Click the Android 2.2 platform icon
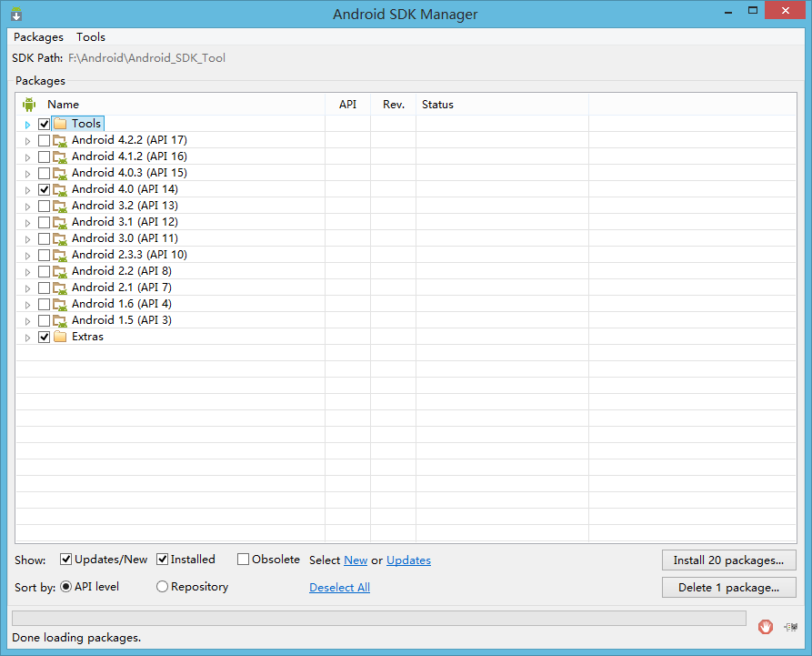The height and width of the screenshot is (656, 812). [60, 271]
